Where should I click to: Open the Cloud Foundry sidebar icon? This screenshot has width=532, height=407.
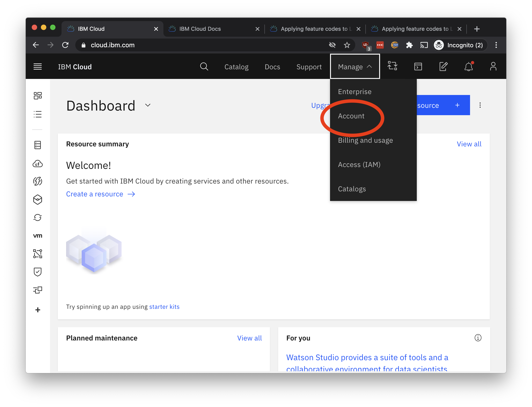tap(38, 164)
